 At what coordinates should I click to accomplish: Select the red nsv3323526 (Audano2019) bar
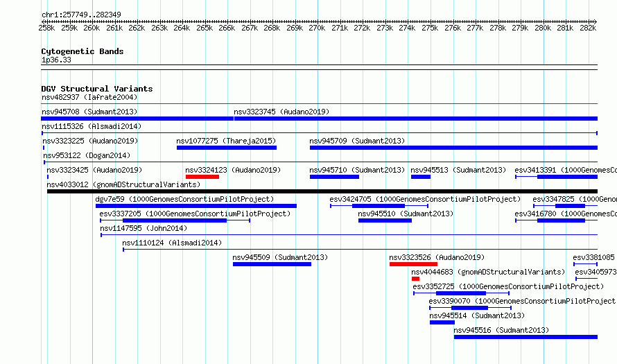pos(413,264)
